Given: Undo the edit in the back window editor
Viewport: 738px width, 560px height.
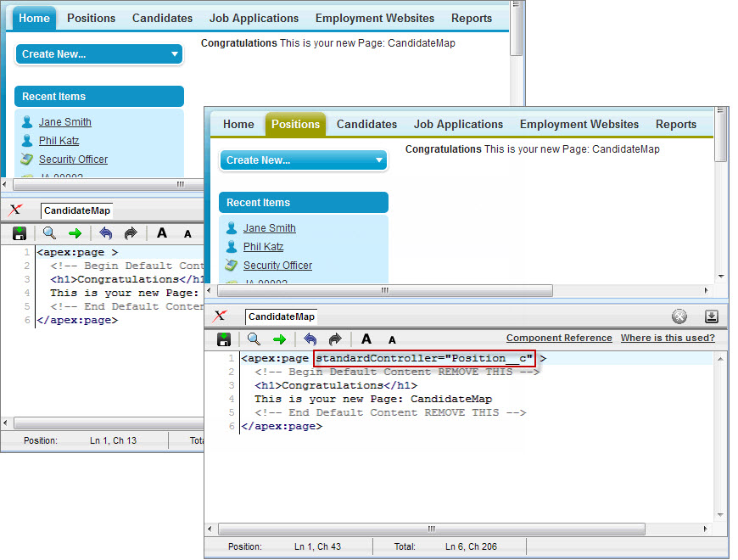Looking at the screenshot, I should [x=106, y=233].
